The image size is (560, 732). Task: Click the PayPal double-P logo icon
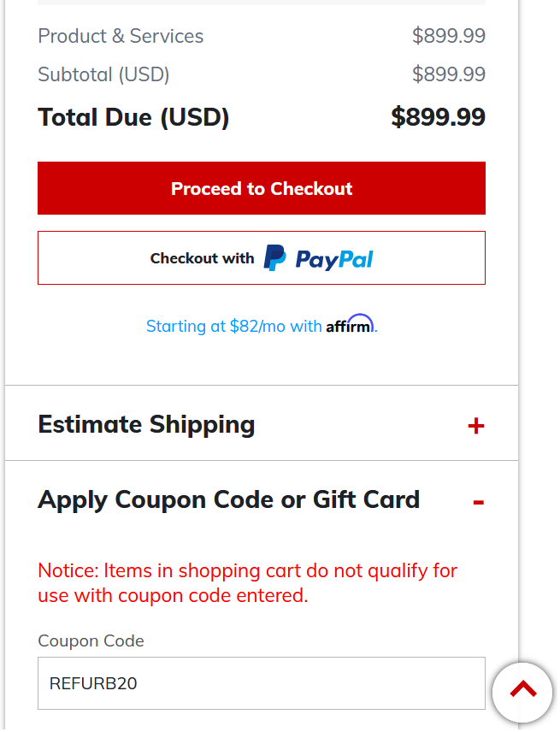click(x=274, y=257)
